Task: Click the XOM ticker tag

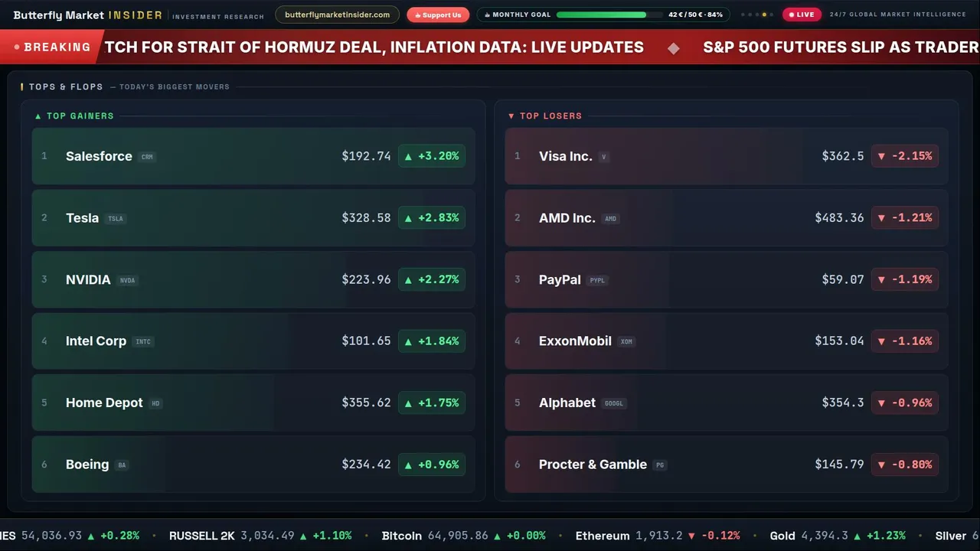Action: (626, 342)
